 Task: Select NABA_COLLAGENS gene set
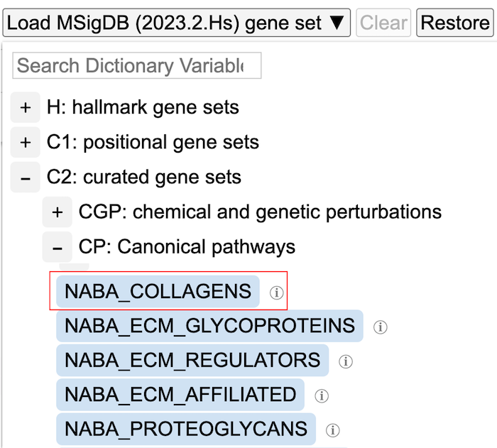[x=158, y=292]
